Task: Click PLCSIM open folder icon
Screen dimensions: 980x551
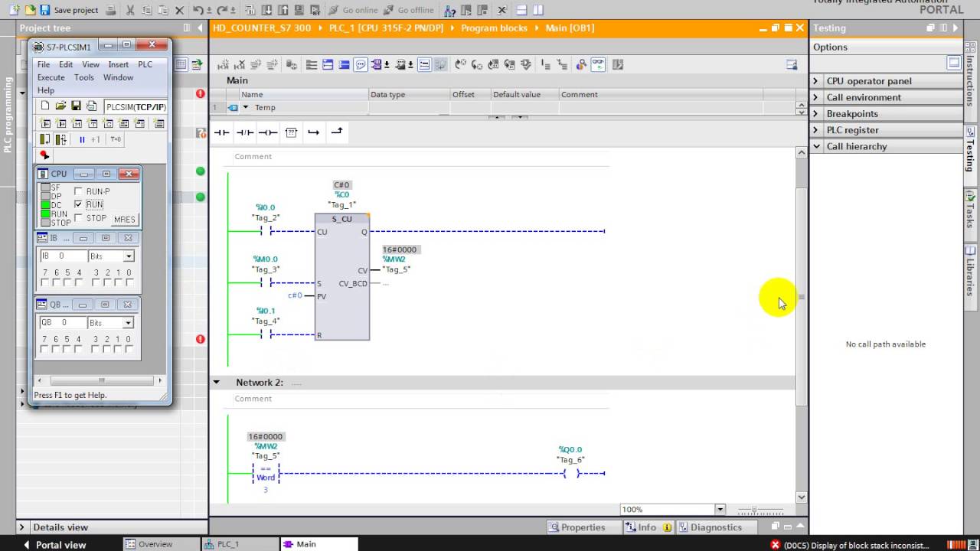Action: 60,106
